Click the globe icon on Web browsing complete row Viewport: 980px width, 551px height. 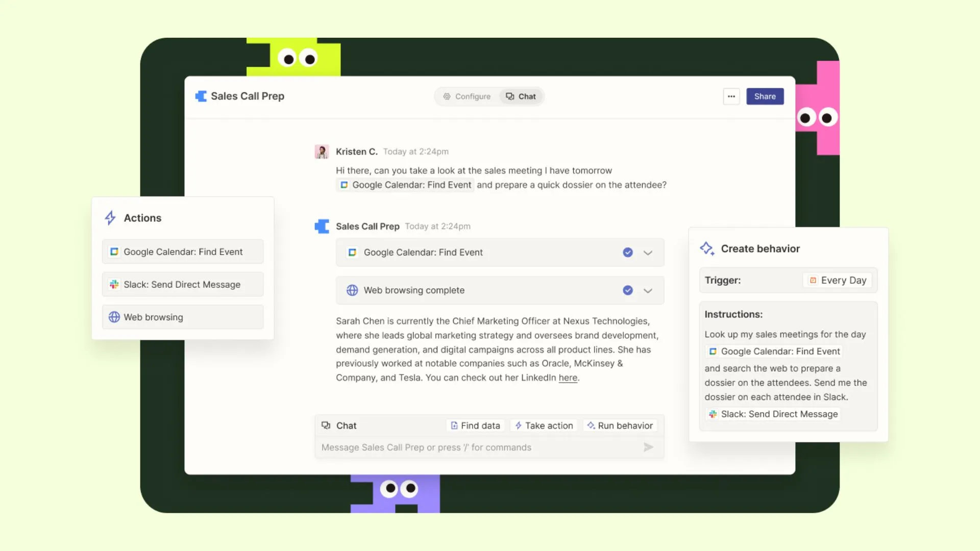(352, 290)
